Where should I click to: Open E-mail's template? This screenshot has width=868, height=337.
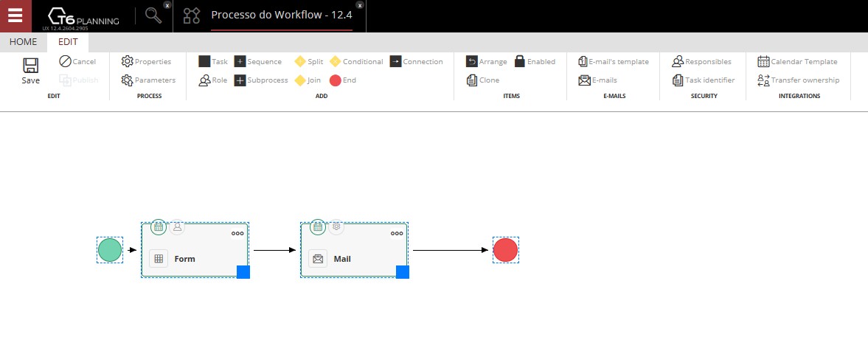click(x=614, y=61)
